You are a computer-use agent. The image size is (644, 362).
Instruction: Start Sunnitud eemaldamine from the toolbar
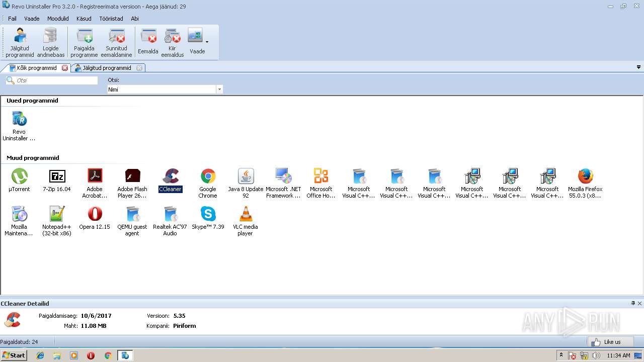point(116,43)
